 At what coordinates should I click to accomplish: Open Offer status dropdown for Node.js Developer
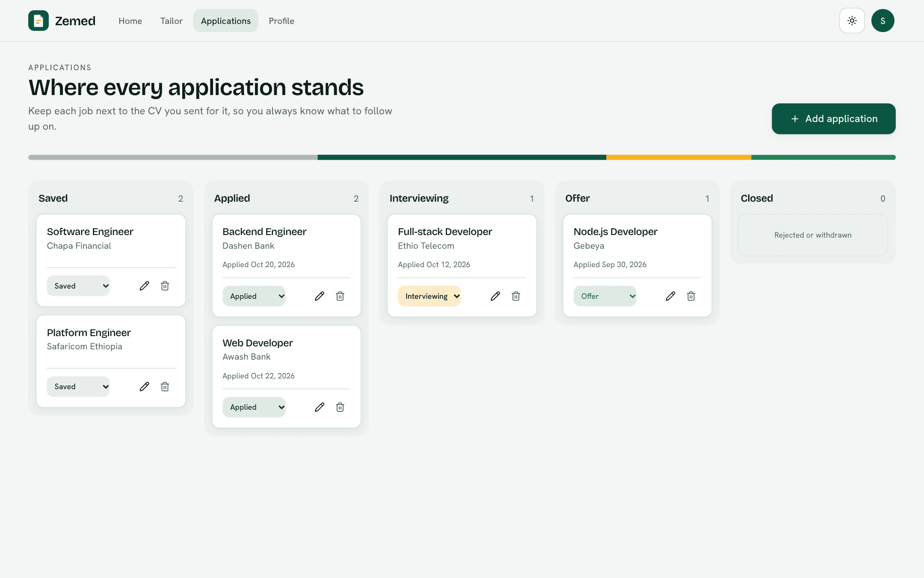[x=605, y=296]
